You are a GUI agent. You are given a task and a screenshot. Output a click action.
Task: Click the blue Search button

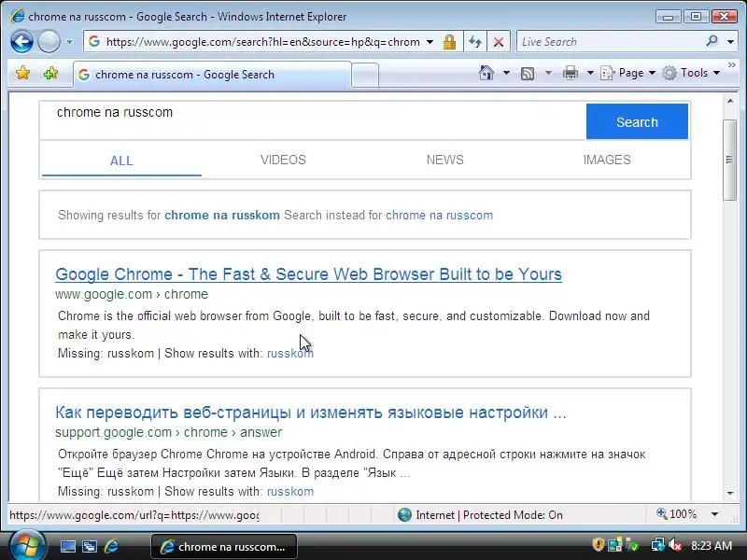click(x=637, y=121)
